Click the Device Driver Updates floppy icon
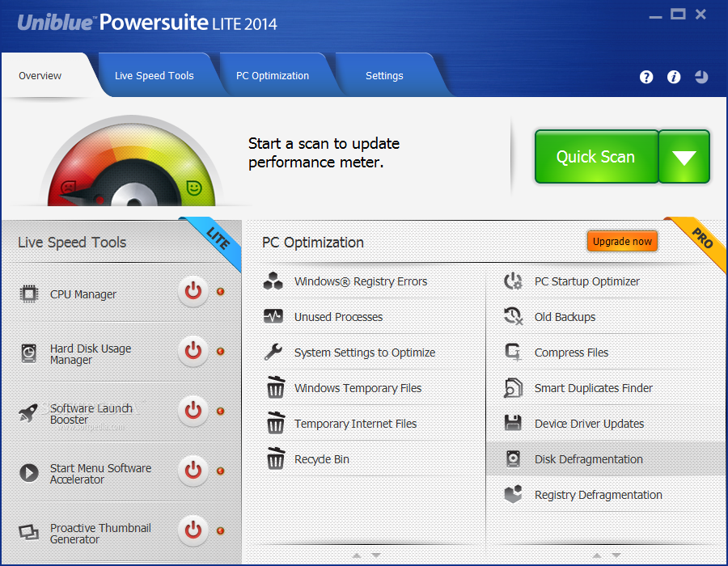 (x=513, y=423)
